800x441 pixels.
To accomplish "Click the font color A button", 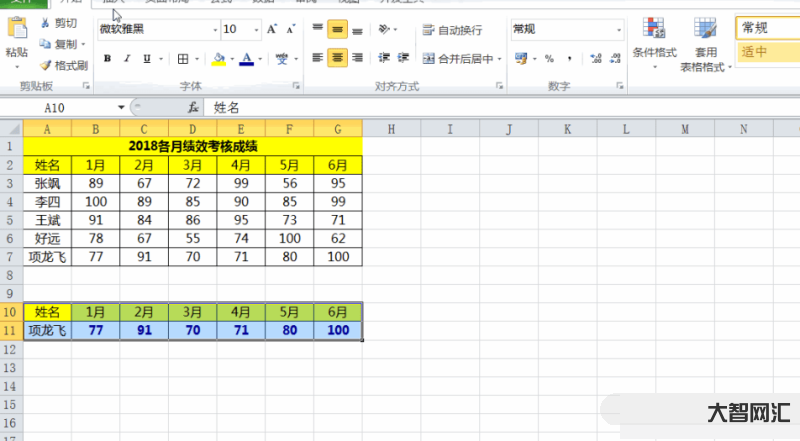I will 246,59.
